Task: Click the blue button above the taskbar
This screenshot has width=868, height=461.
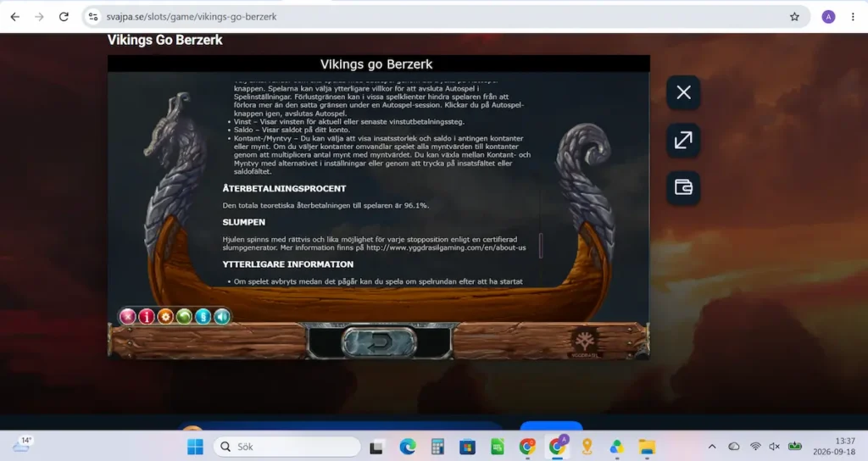Action: [551, 425]
